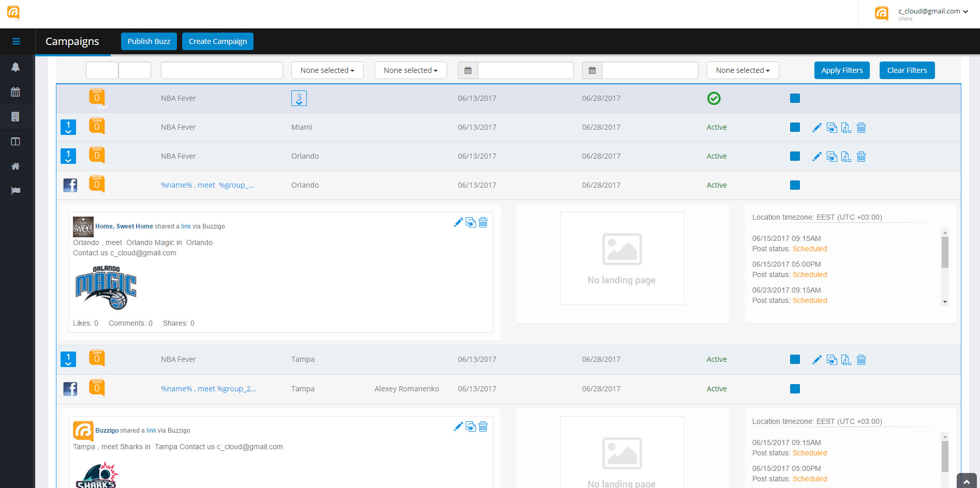The image size is (980, 488).
Task: Click add buzz icon on Orlando row
Action: (x=846, y=157)
